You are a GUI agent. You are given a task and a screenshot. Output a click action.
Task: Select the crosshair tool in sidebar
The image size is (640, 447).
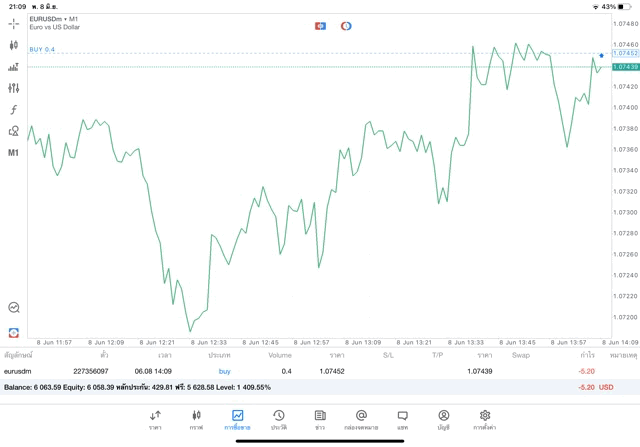pyautogui.click(x=14, y=23)
